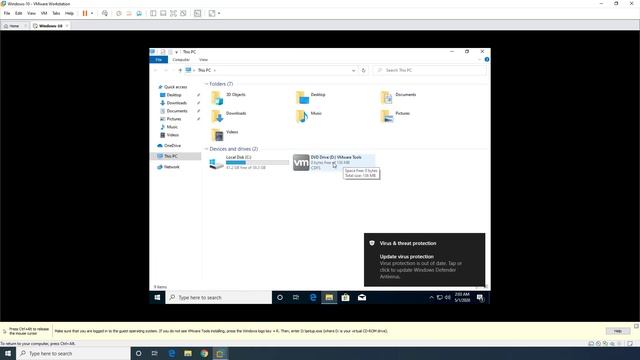Open the Mail app on the guest taskbar

[x=362, y=298]
